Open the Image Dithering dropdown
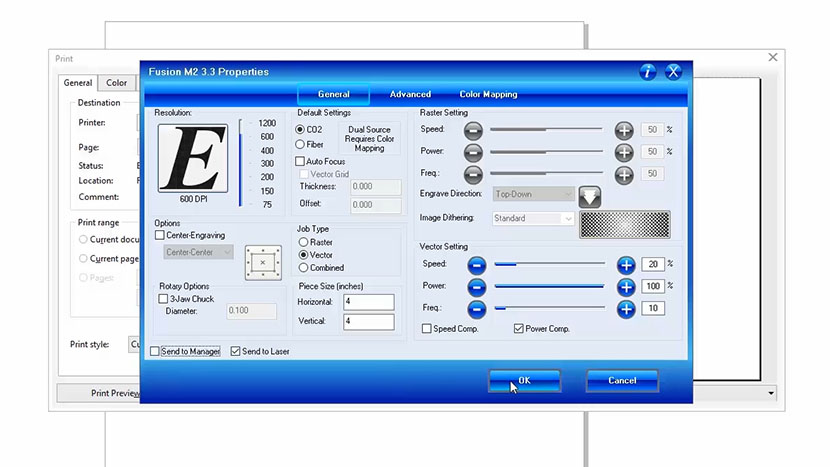Screen dimensions: 830x467 533,218
